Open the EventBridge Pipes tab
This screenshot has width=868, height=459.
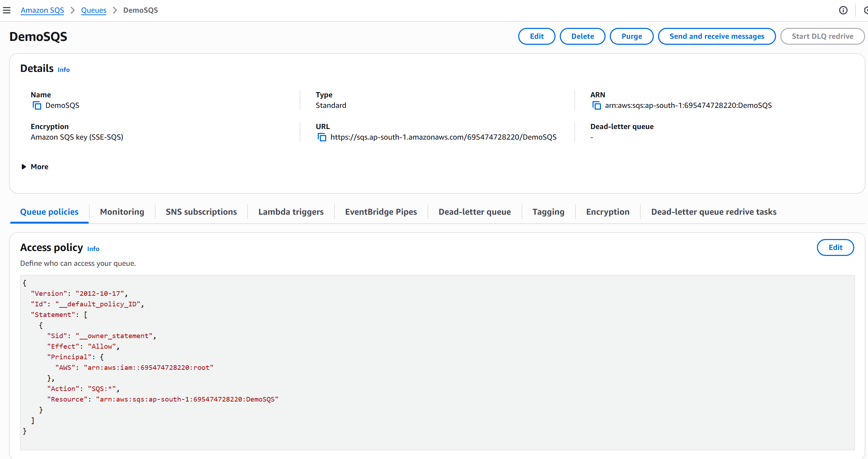[381, 212]
